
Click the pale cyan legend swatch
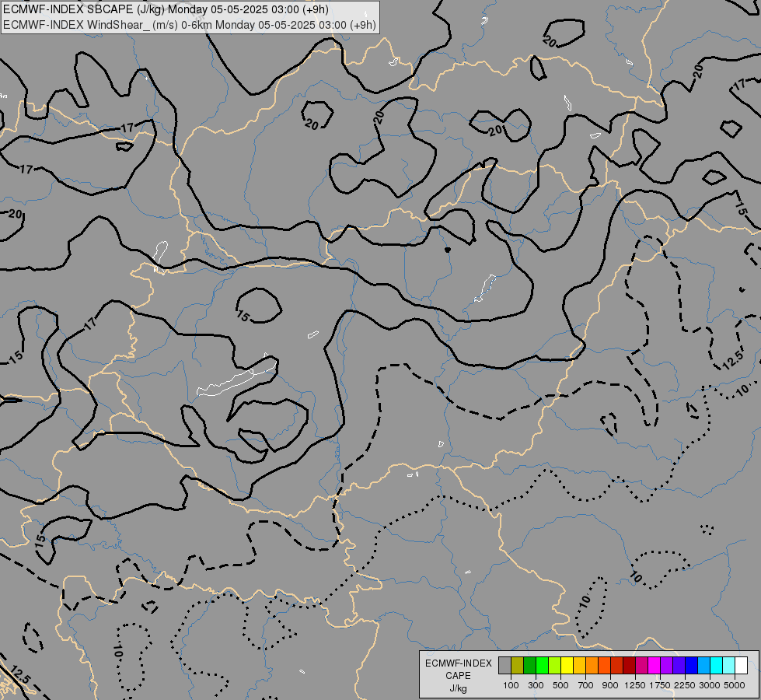coord(729,666)
